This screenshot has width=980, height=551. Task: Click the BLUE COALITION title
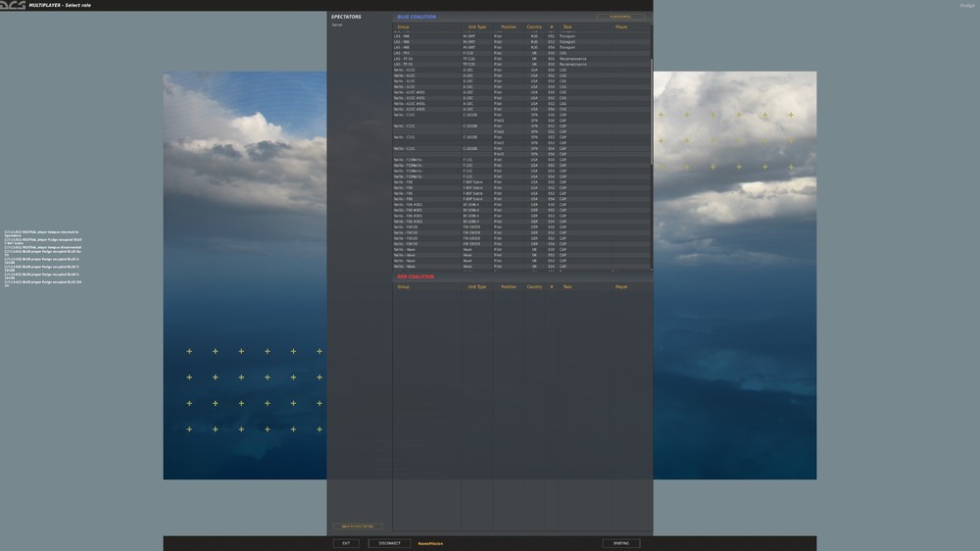[x=416, y=17]
